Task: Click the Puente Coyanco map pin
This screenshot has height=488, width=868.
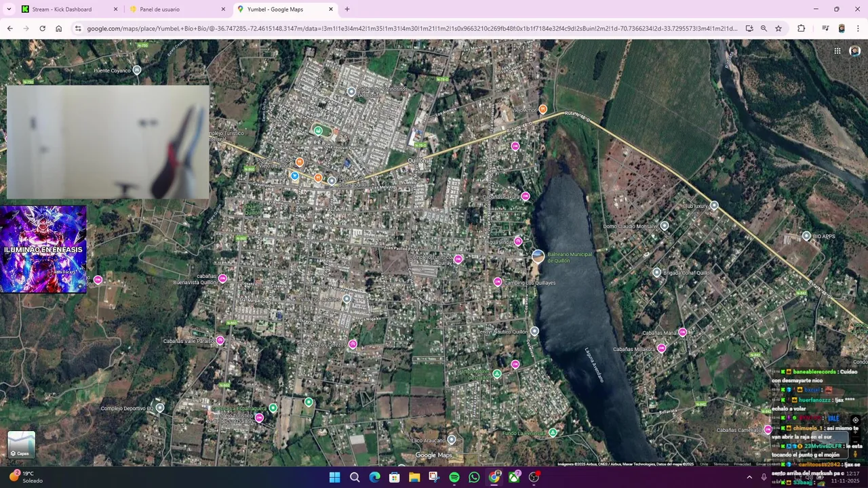Action: (x=137, y=70)
